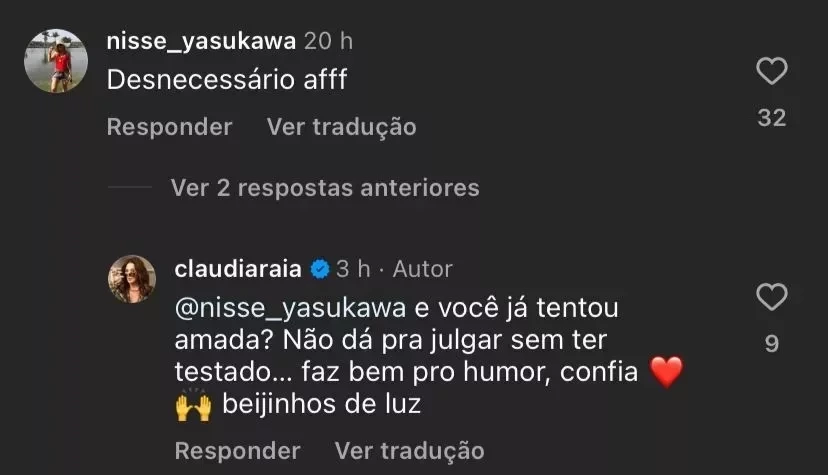View the 32 likes count
Screen dimensions: 828x475
click(x=771, y=118)
